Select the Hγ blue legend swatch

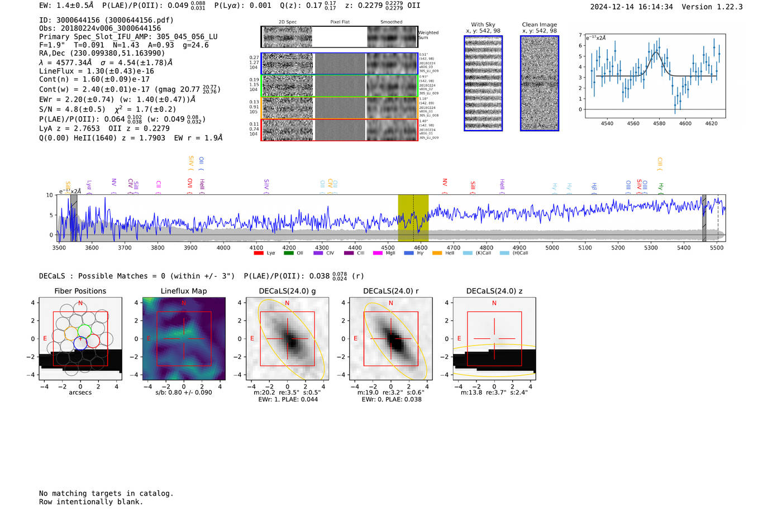point(409,253)
